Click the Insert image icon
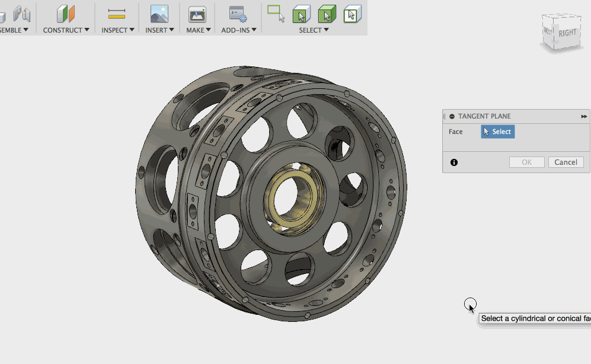This screenshot has height=364, width=591. (x=159, y=14)
